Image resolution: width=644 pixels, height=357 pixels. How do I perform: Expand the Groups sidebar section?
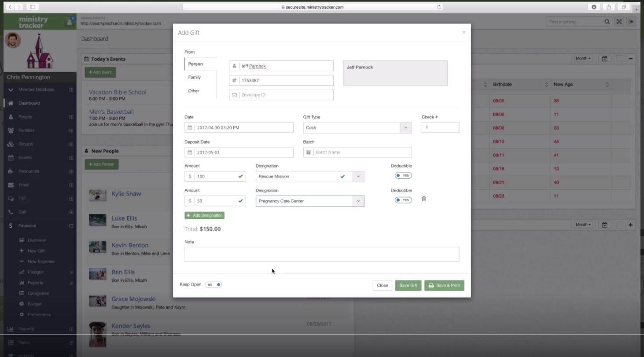(71, 144)
